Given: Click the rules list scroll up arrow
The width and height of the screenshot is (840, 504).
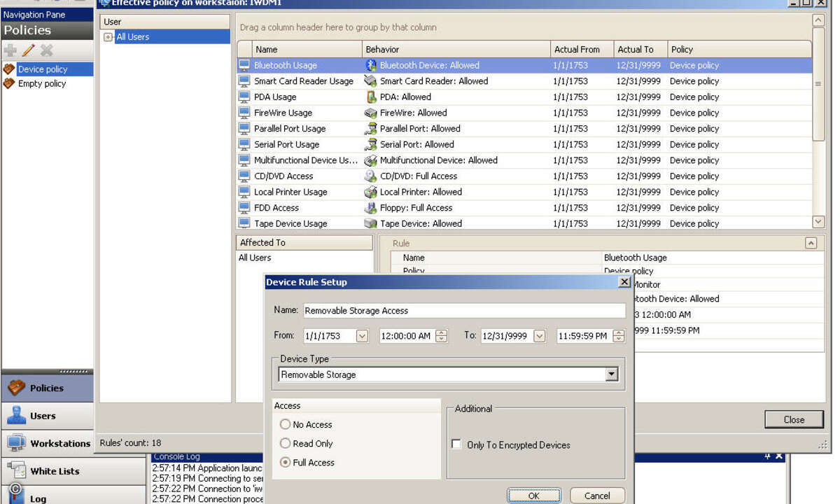Looking at the screenshot, I should [818, 21].
